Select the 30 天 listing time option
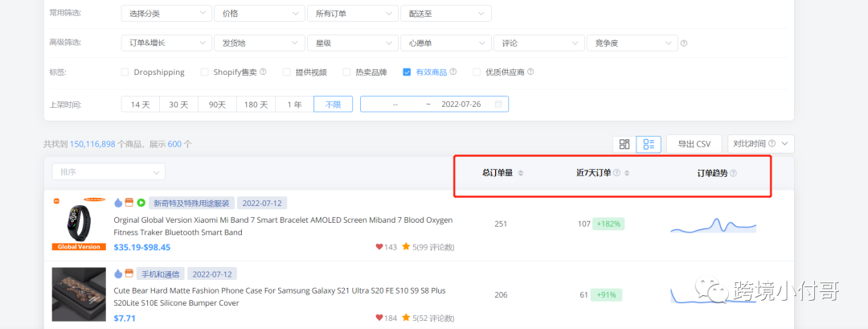Image resolution: width=868 pixels, height=329 pixels. coord(178,104)
